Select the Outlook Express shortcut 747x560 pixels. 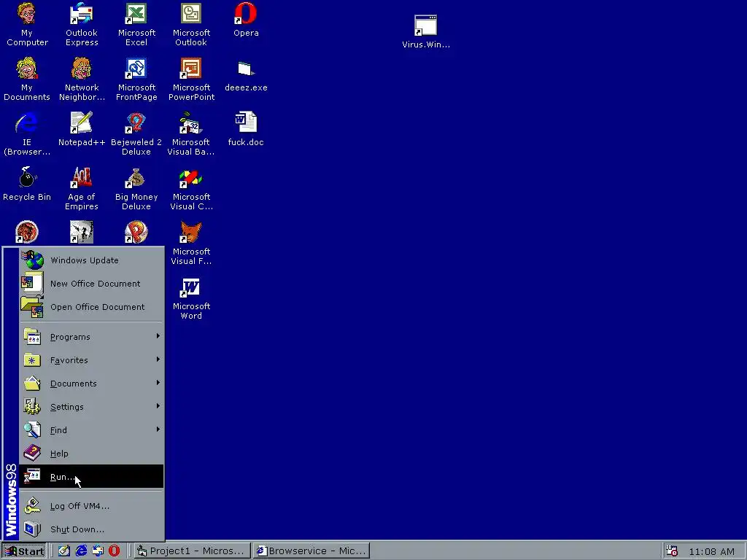tap(82, 24)
